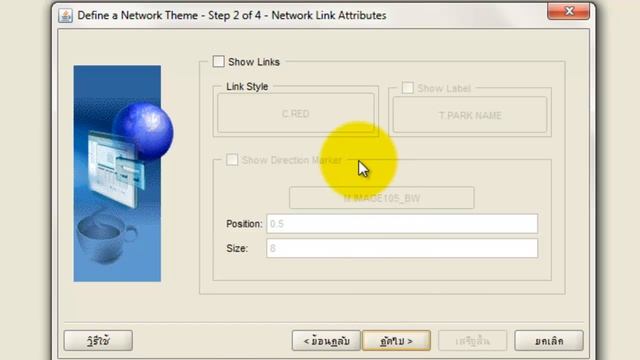640x360 pixels.
Task: Finish wizard with เสร็จสิ้น button
Action: (473, 340)
